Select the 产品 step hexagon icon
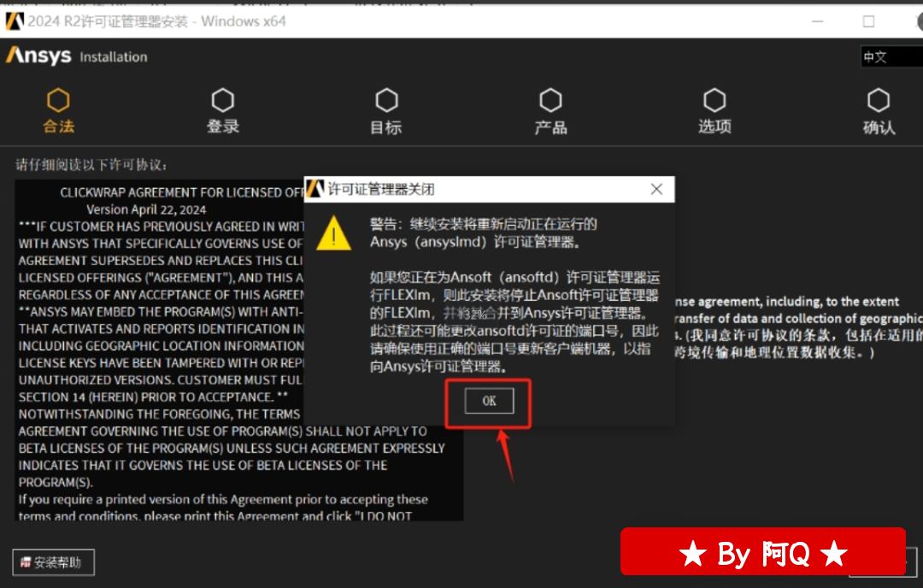The width and height of the screenshot is (923, 588). pos(550,100)
